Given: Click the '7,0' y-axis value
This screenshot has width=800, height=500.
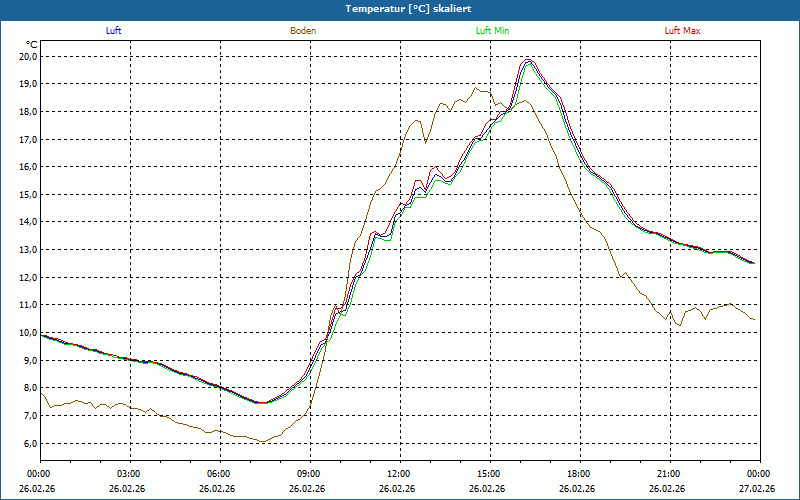Looking at the screenshot, I should pyautogui.click(x=30, y=415).
